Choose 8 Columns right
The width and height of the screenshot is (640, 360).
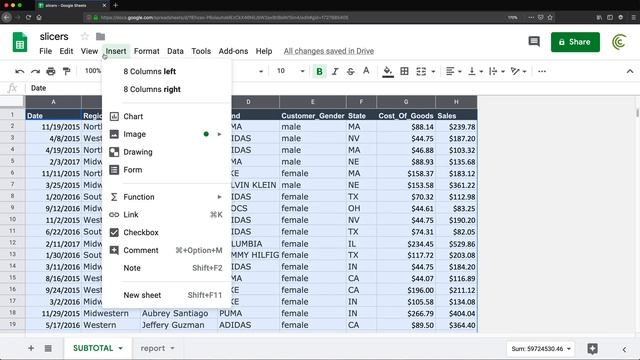tap(167, 89)
